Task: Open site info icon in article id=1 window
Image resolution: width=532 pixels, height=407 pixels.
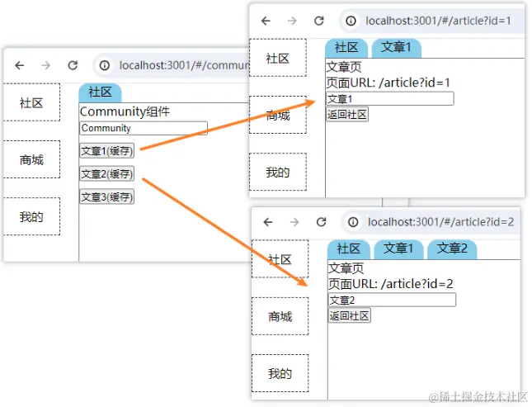Action: [x=351, y=21]
